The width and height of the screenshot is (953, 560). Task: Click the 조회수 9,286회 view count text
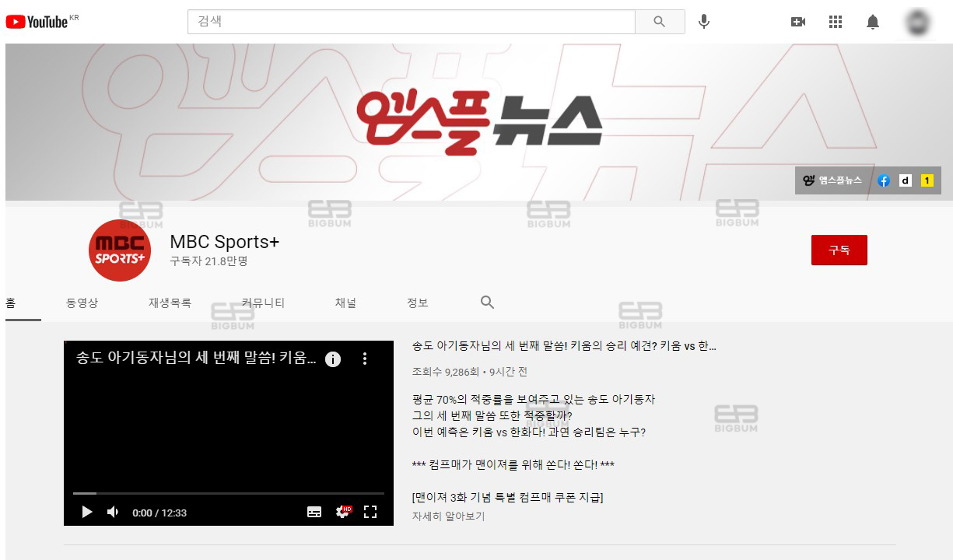[447, 372]
